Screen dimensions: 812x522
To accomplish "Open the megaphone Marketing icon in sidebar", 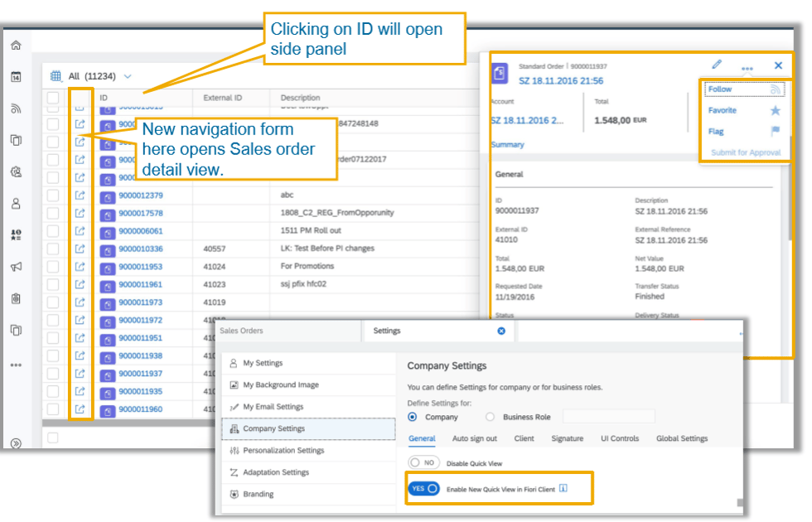I will [x=16, y=267].
